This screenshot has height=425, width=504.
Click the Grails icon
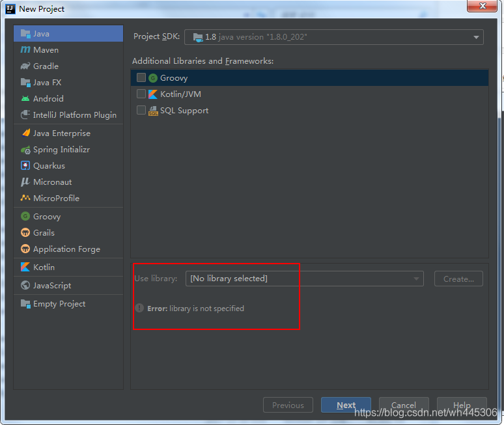pyautogui.click(x=25, y=232)
